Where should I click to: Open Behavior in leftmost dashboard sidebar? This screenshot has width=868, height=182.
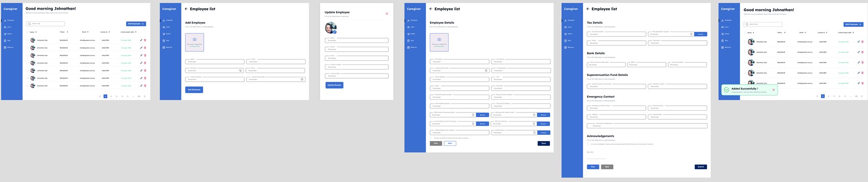tap(9, 47)
